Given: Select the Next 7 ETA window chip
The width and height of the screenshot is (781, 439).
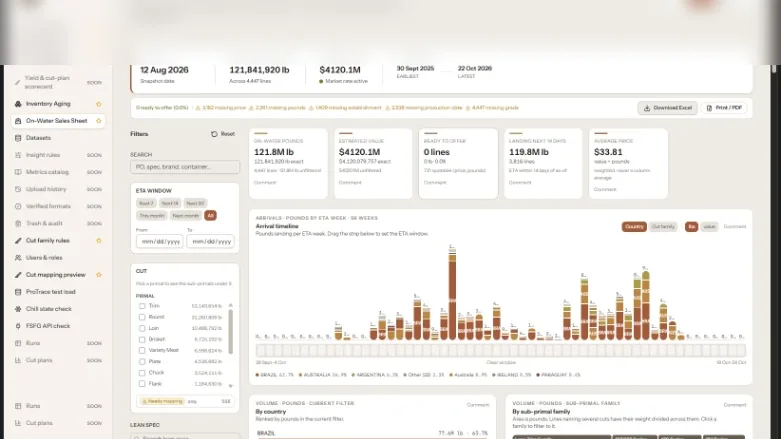Looking at the screenshot, I should (146, 203).
